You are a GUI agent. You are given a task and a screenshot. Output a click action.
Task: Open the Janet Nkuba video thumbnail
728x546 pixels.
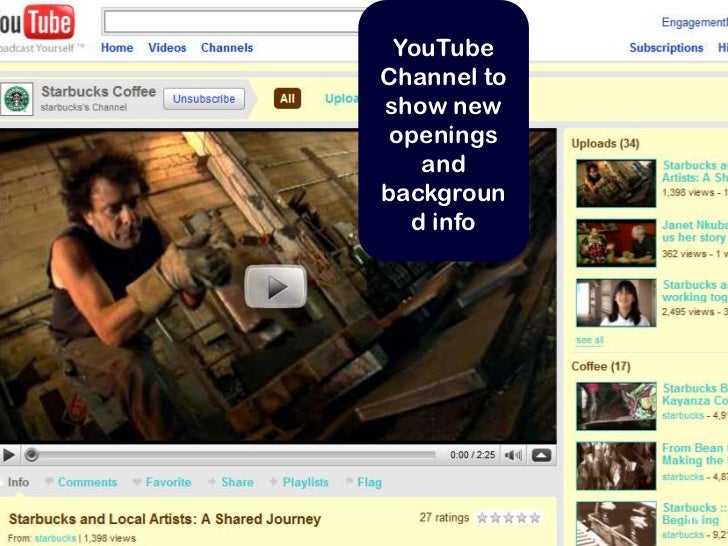pyautogui.click(x=616, y=243)
